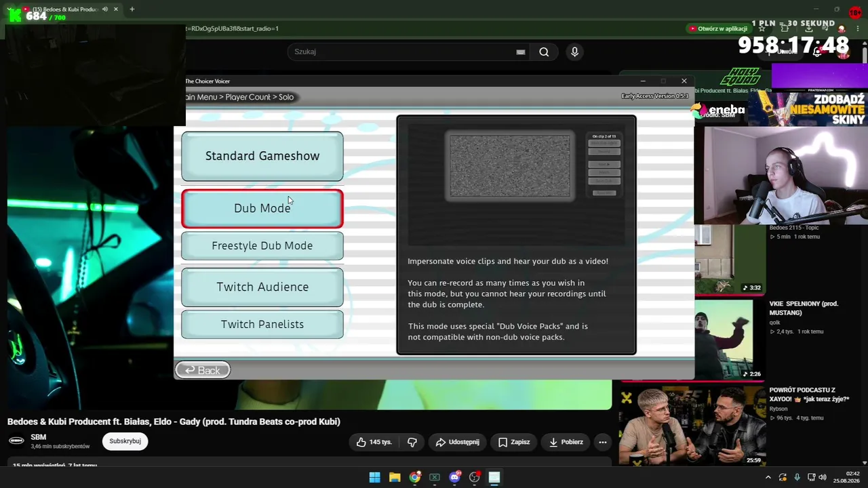Open the Chrome profile avatar

click(x=842, y=28)
